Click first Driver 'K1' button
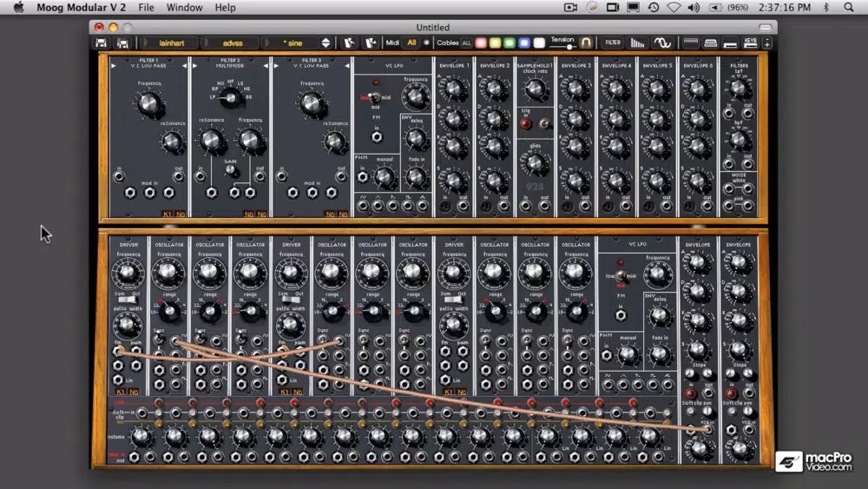868x489 pixels. pos(121,392)
